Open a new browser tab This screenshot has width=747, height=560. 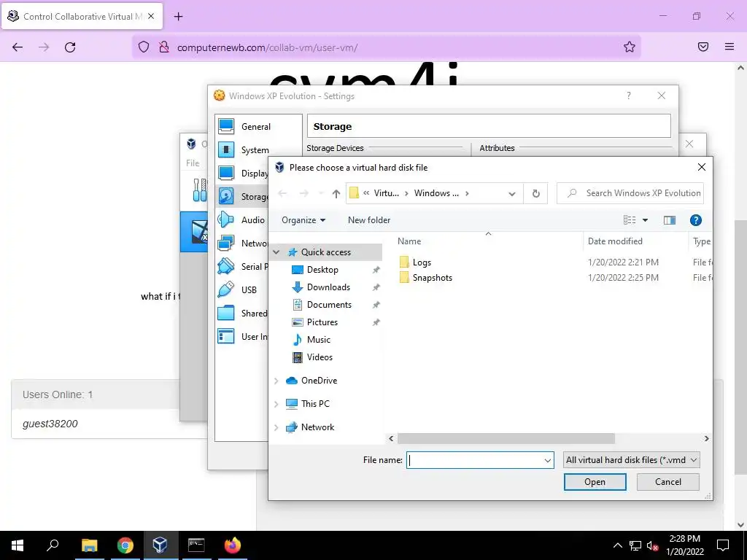coord(178,17)
